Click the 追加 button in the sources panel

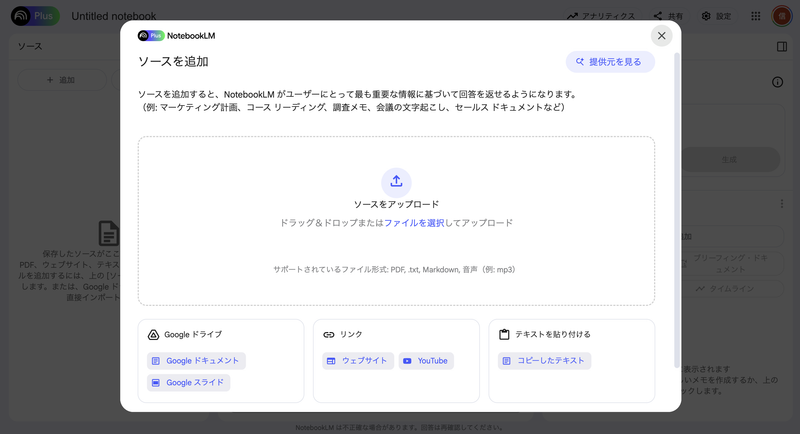click(x=62, y=80)
